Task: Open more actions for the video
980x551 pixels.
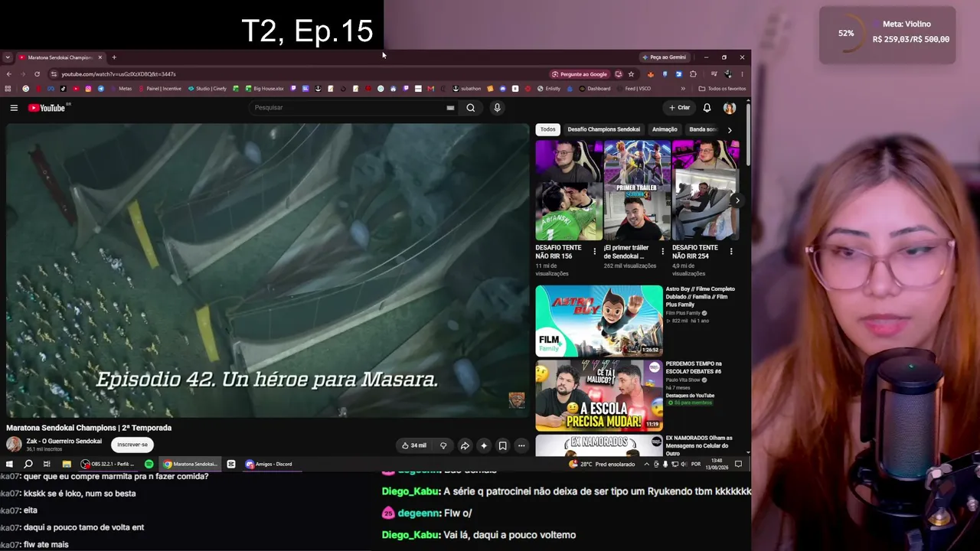Action: tap(521, 445)
